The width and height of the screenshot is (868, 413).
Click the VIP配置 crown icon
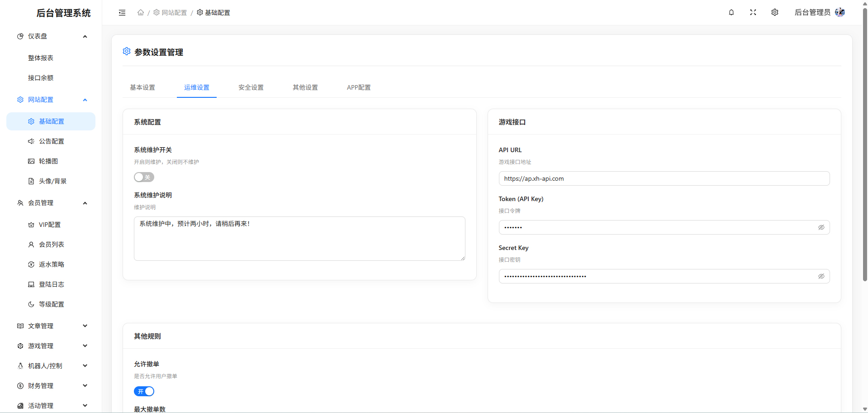click(x=31, y=225)
